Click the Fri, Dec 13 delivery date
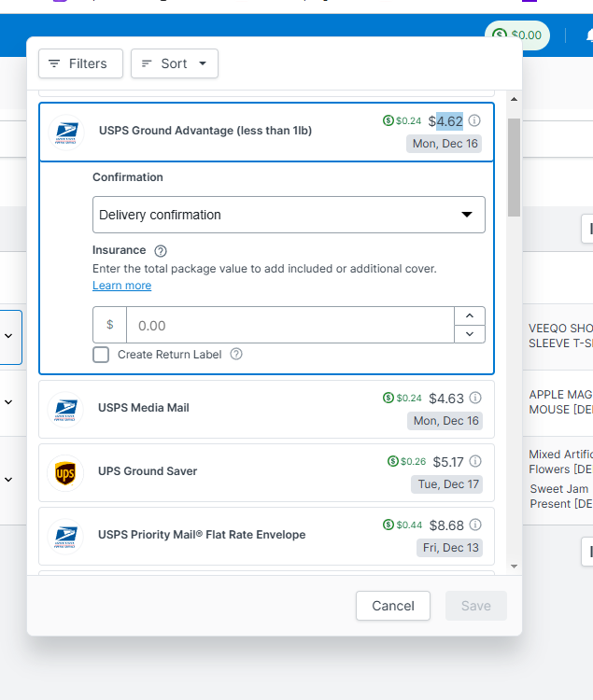Viewport: 593px width, 700px height. [450, 548]
